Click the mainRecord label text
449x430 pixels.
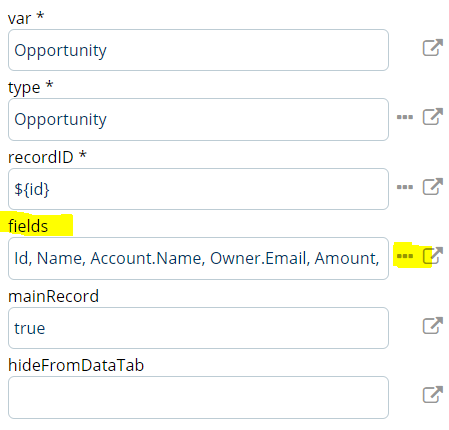pyautogui.click(x=53, y=296)
